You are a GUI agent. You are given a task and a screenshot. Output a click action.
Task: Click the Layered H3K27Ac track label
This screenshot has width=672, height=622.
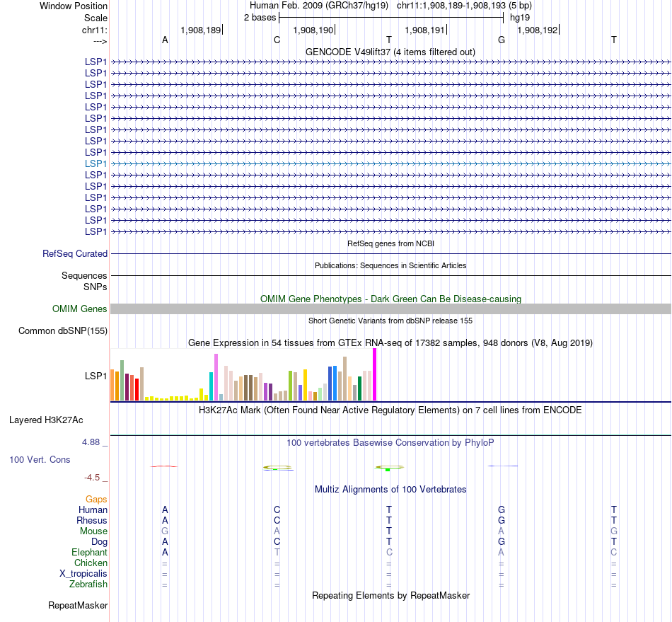46,420
